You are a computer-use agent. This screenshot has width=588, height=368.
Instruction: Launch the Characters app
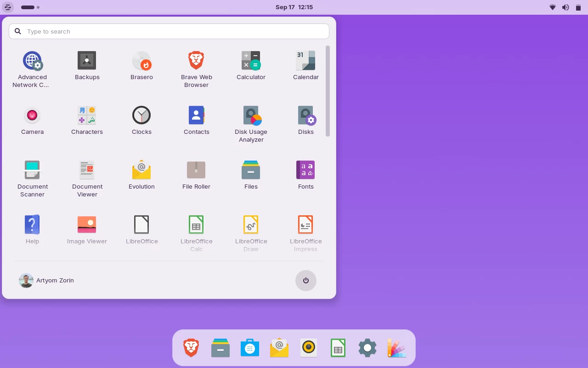pyautogui.click(x=87, y=120)
